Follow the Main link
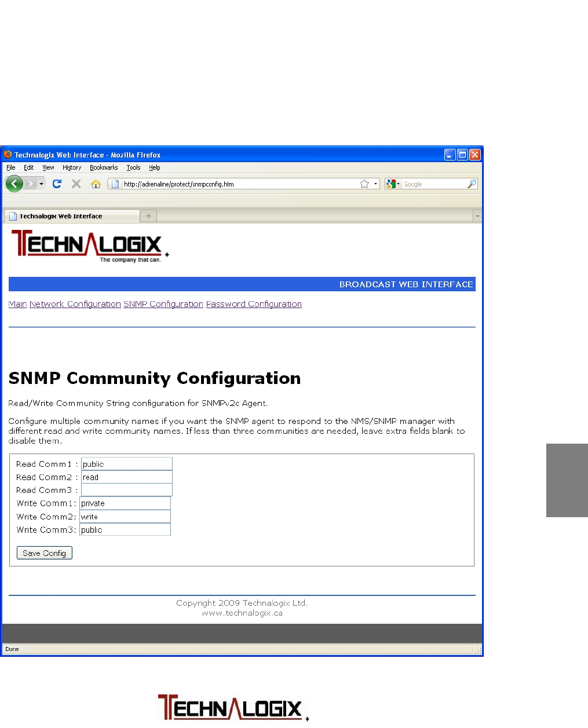The height and width of the screenshot is (728, 588). 17,304
